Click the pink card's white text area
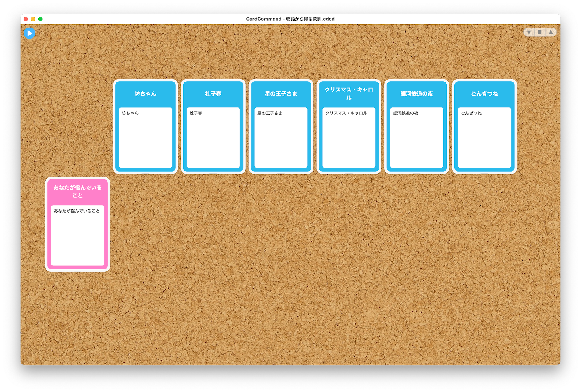The height and width of the screenshot is (392, 581). coord(78,236)
